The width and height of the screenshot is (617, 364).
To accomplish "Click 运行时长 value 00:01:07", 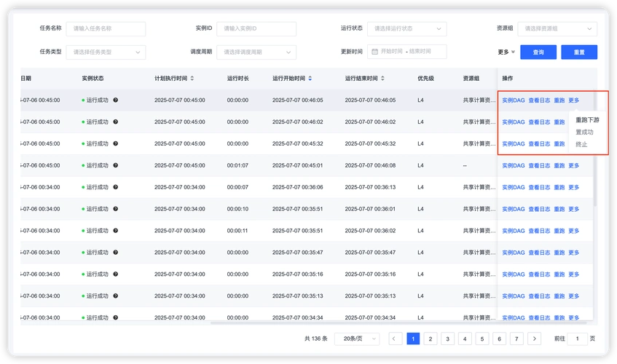I will 237,165.
